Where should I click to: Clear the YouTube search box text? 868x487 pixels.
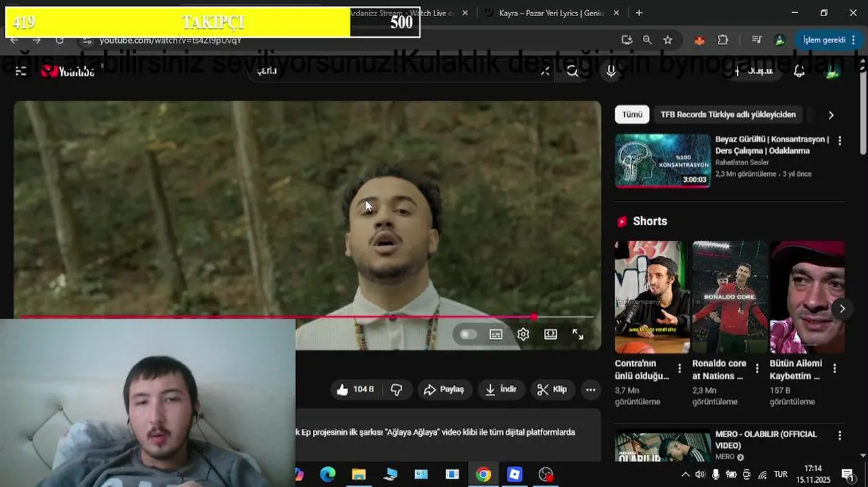(545, 71)
